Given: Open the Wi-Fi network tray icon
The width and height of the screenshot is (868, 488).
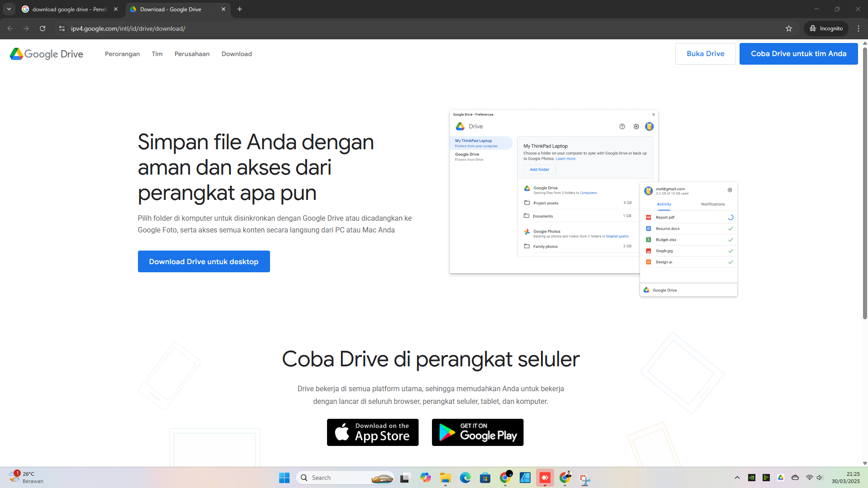Looking at the screenshot, I should (810, 478).
